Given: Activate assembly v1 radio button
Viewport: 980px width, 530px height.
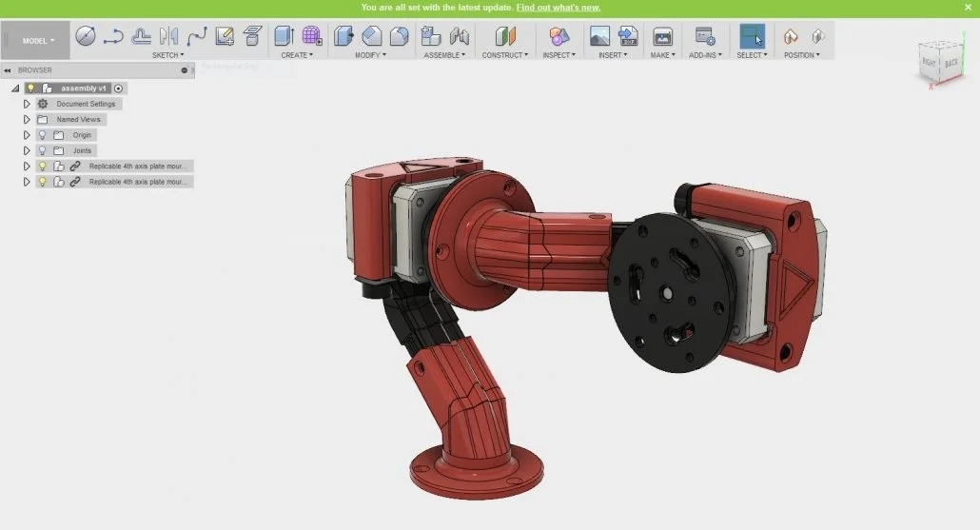Looking at the screenshot, I should [118, 88].
